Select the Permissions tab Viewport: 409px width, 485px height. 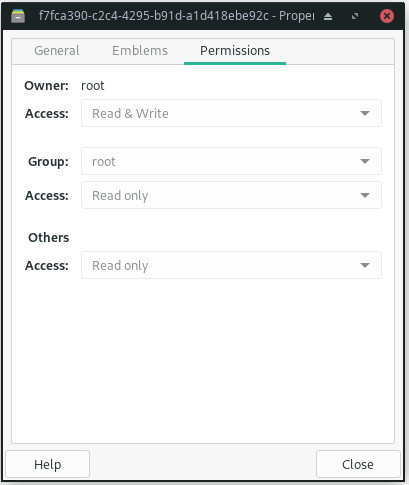(235, 51)
